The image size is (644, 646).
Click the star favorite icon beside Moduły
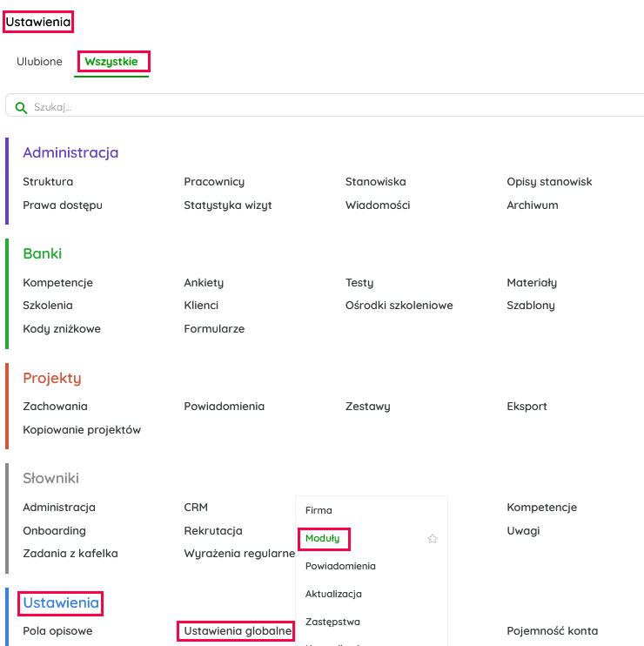(x=433, y=539)
